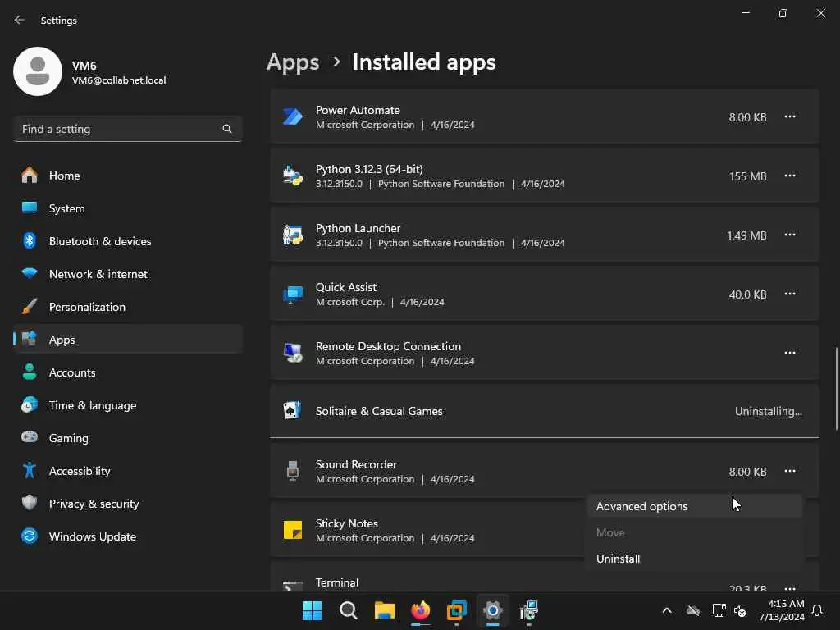
Task: Select Uninstall in the context menu
Action: point(695,559)
